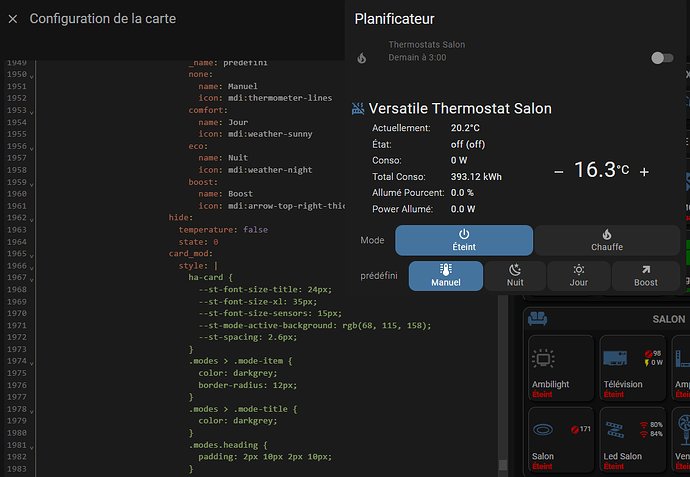Click the Power Allumé 0.0 W value
This screenshot has width=690, height=477.
(463, 209)
